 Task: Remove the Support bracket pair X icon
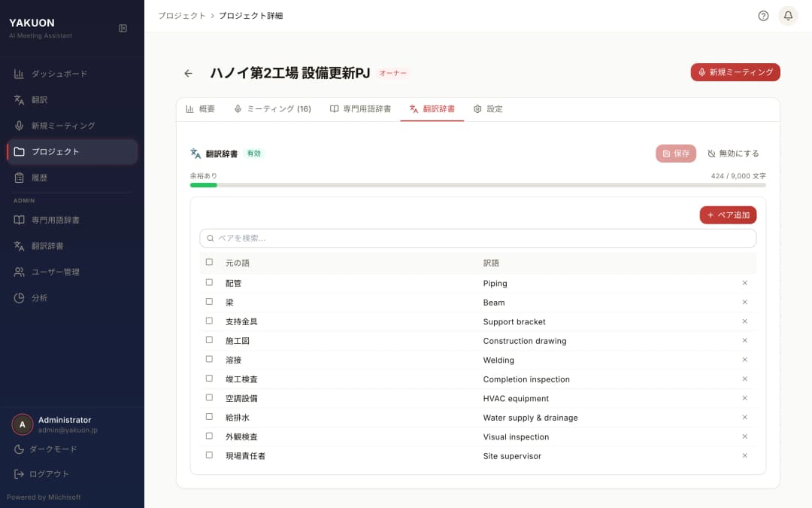click(744, 321)
